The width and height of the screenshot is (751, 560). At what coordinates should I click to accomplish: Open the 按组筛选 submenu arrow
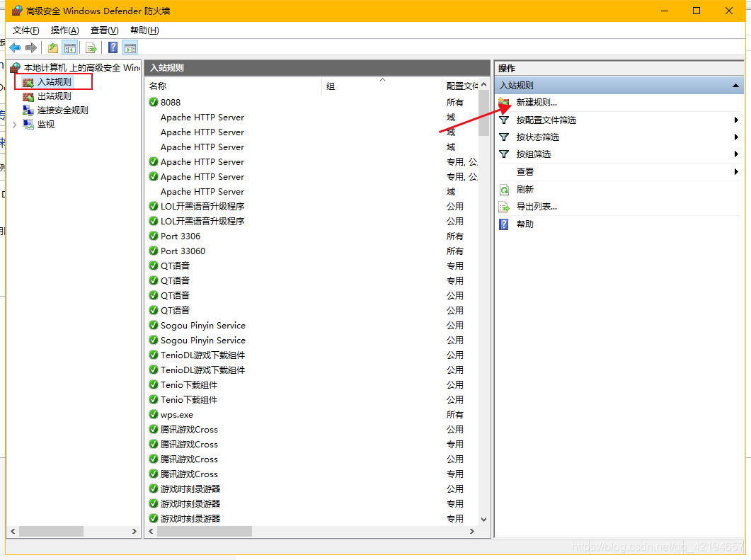click(736, 154)
